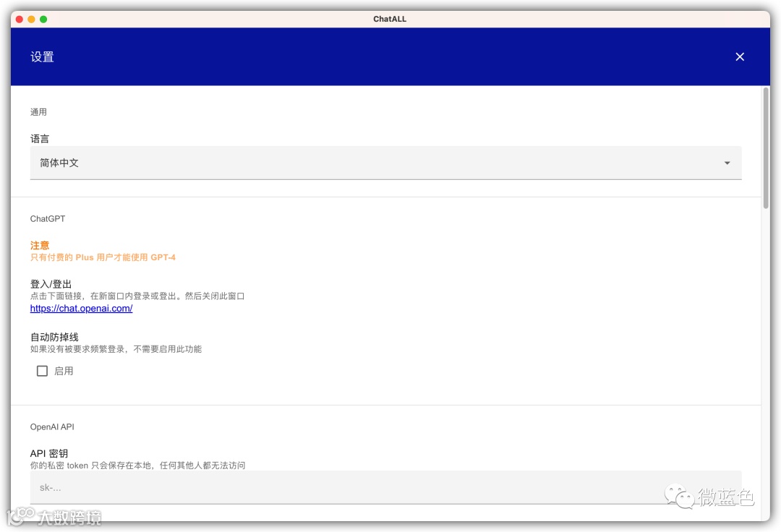Click the green fullscreen window button

pos(43,19)
